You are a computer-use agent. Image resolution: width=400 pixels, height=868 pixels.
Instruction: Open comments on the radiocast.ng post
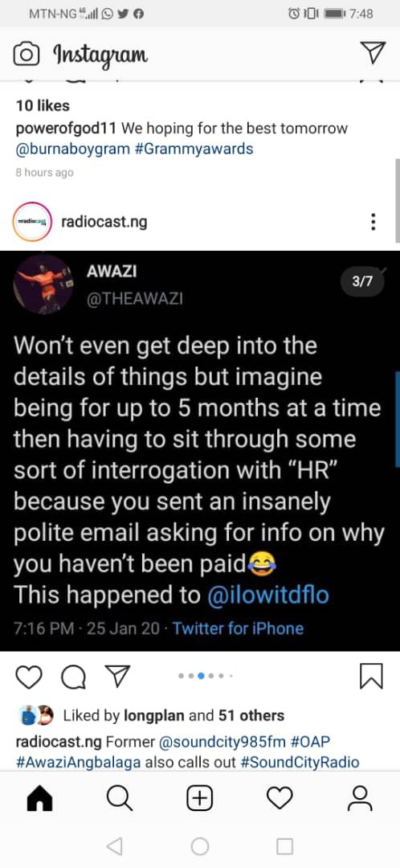[73, 677]
